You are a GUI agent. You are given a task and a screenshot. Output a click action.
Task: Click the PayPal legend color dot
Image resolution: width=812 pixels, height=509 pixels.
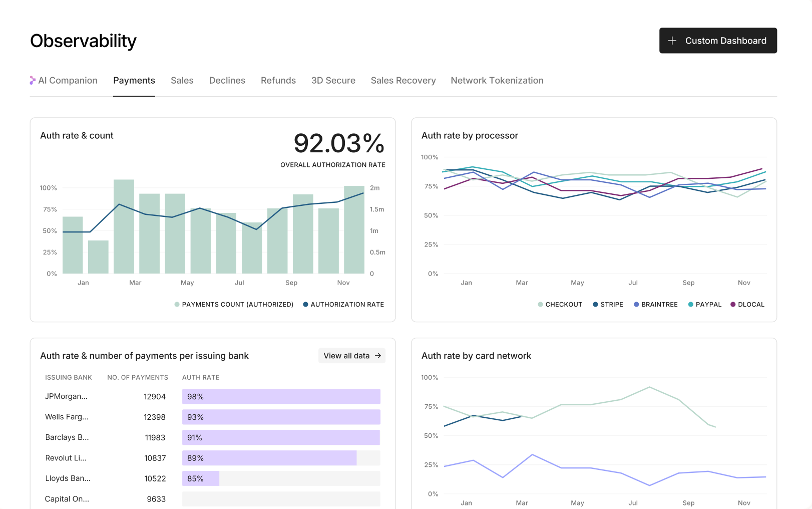click(x=691, y=305)
